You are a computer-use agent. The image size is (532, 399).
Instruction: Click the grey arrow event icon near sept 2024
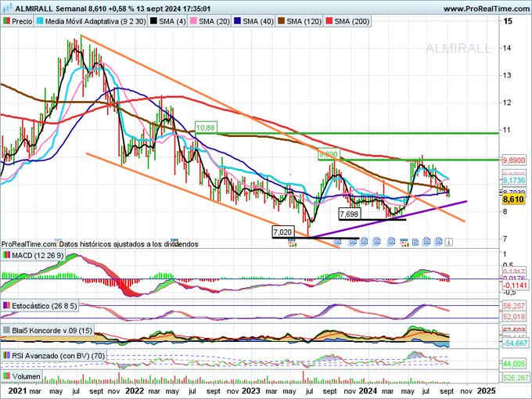(449, 242)
